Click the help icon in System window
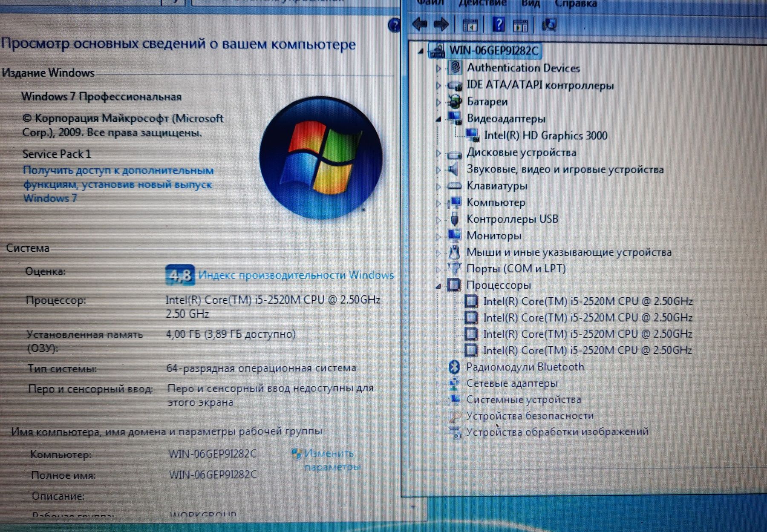The width and height of the screenshot is (767, 532). (395, 26)
